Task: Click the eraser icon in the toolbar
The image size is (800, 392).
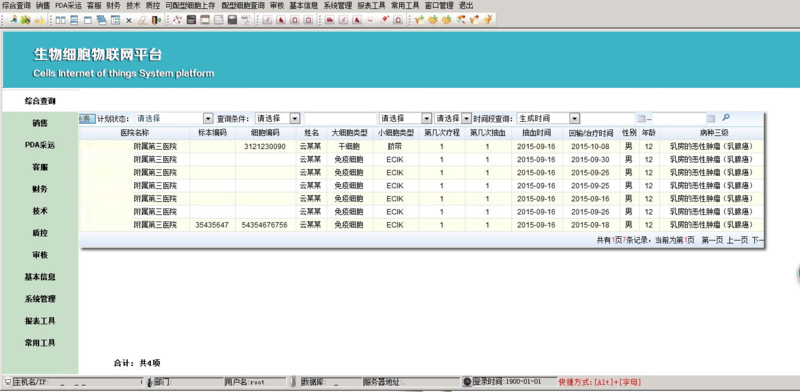Action: pos(142,20)
